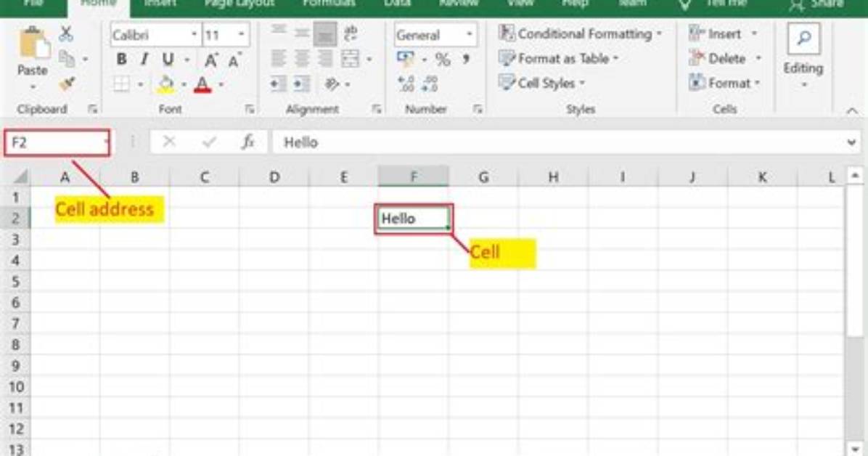Click the Insert Function fx icon

[247, 142]
